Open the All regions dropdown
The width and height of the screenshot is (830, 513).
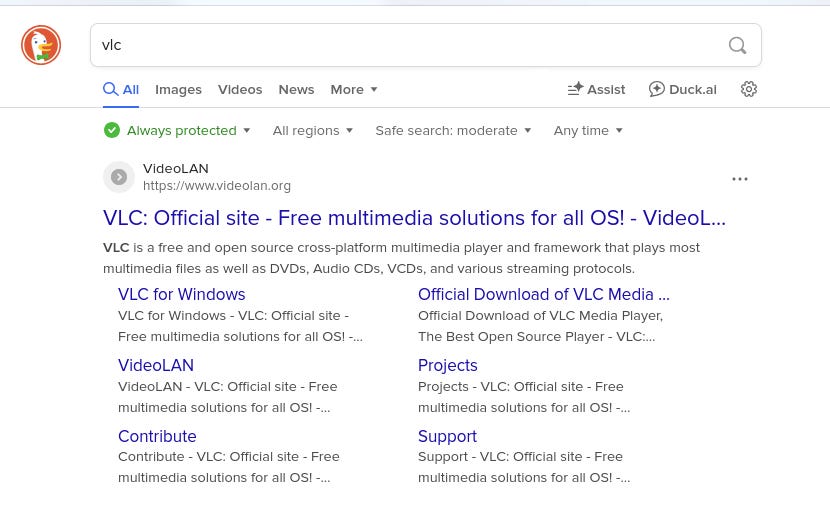pyautogui.click(x=312, y=130)
